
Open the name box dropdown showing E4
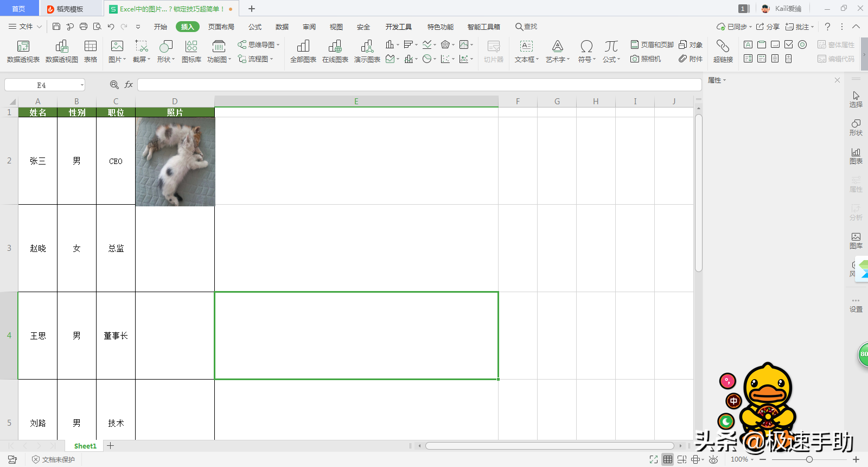coord(82,85)
